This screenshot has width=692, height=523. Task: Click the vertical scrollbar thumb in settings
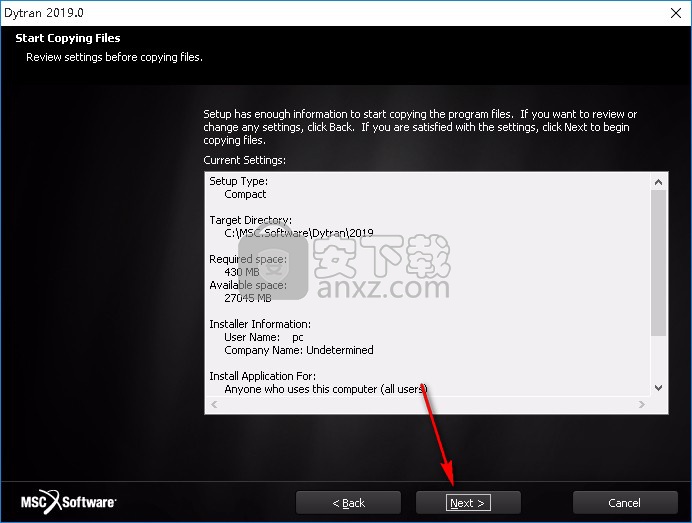(658, 263)
